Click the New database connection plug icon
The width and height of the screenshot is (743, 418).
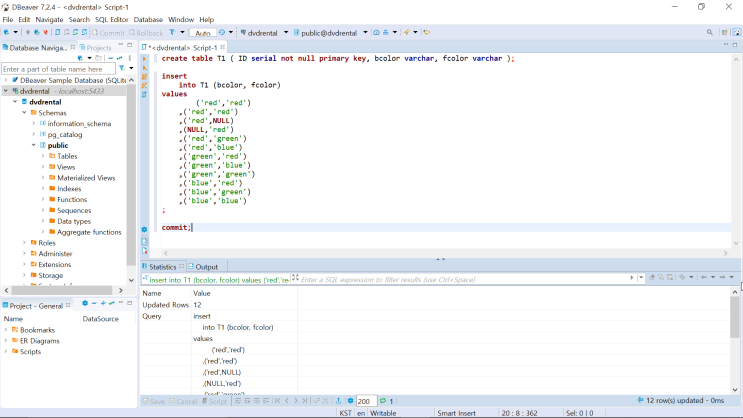(x=7, y=33)
